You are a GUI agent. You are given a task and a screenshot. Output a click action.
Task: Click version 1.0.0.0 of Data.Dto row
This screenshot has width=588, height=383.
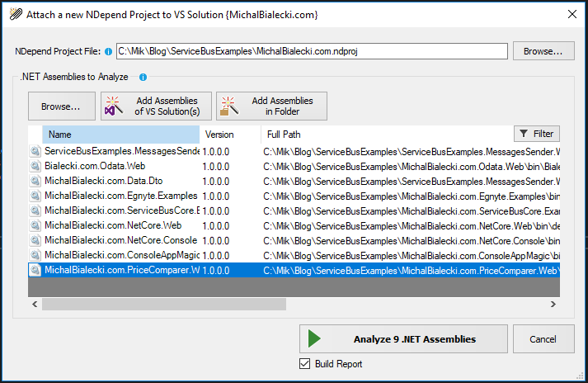tap(216, 182)
